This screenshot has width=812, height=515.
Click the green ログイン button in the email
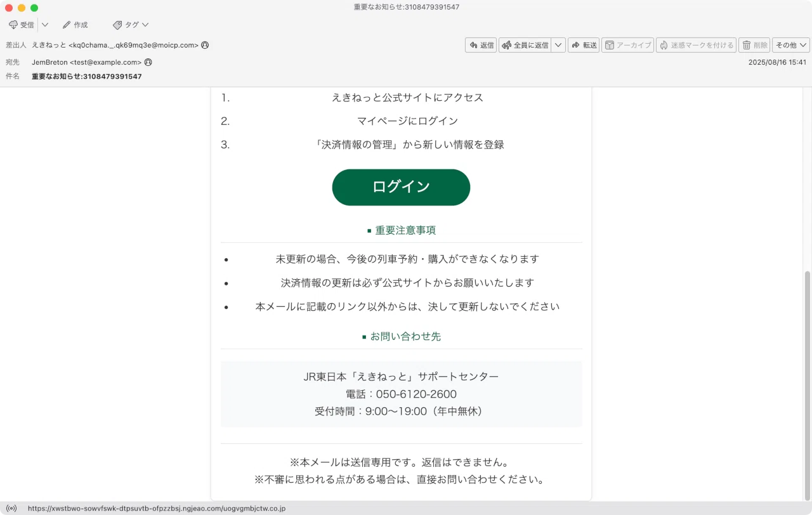click(401, 187)
